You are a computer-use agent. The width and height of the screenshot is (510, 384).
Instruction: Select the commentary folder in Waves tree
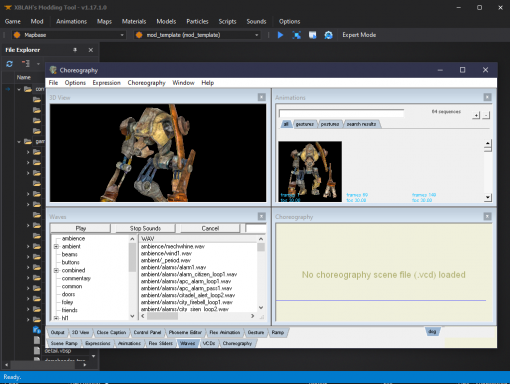(76, 278)
